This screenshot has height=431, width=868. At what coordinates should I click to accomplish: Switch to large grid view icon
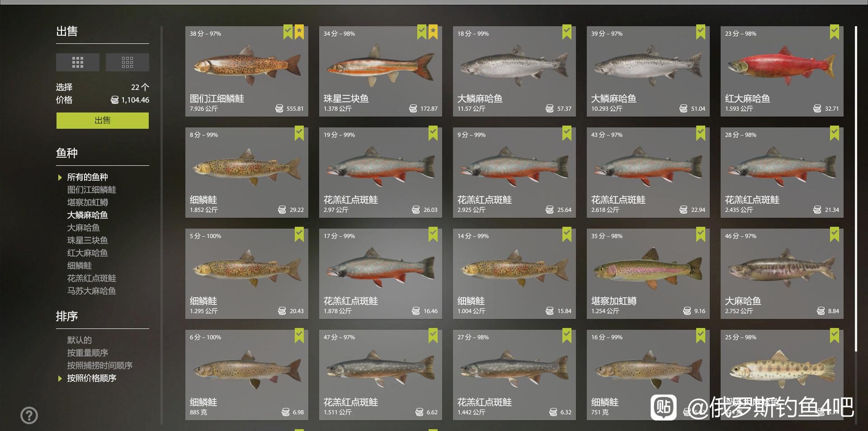click(x=78, y=62)
